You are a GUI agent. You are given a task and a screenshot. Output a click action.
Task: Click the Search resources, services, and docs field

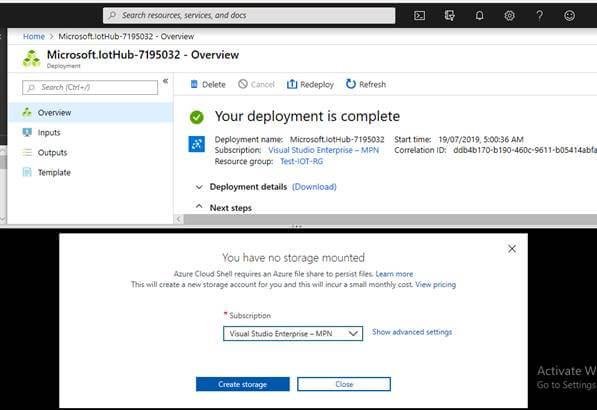pyautogui.click(x=249, y=15)
